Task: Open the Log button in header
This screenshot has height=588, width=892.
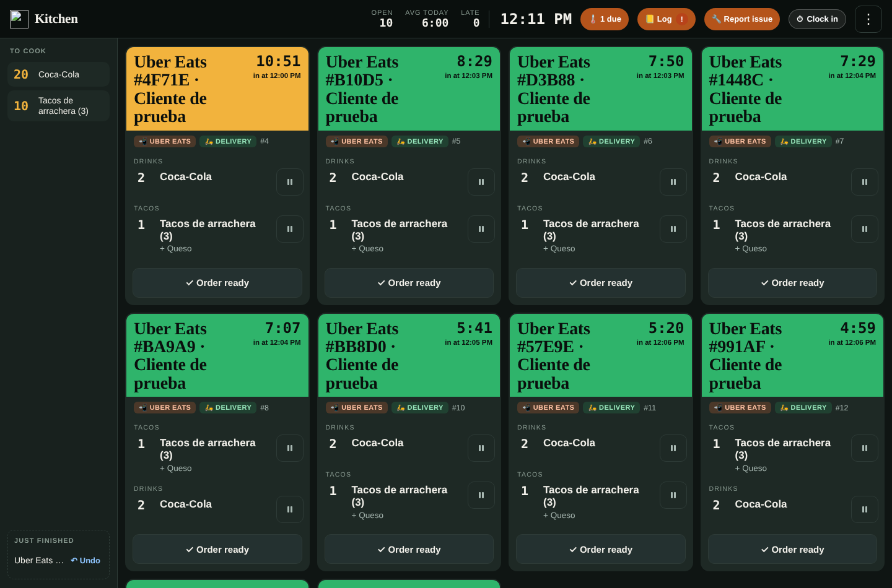Action: (667, 19)
